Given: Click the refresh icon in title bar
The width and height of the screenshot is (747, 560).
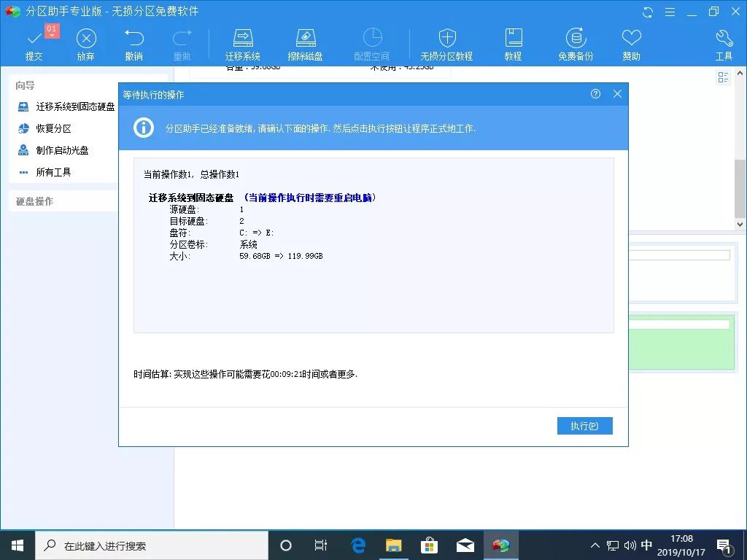Looking at the screenshot, I should tap(648, 12).
